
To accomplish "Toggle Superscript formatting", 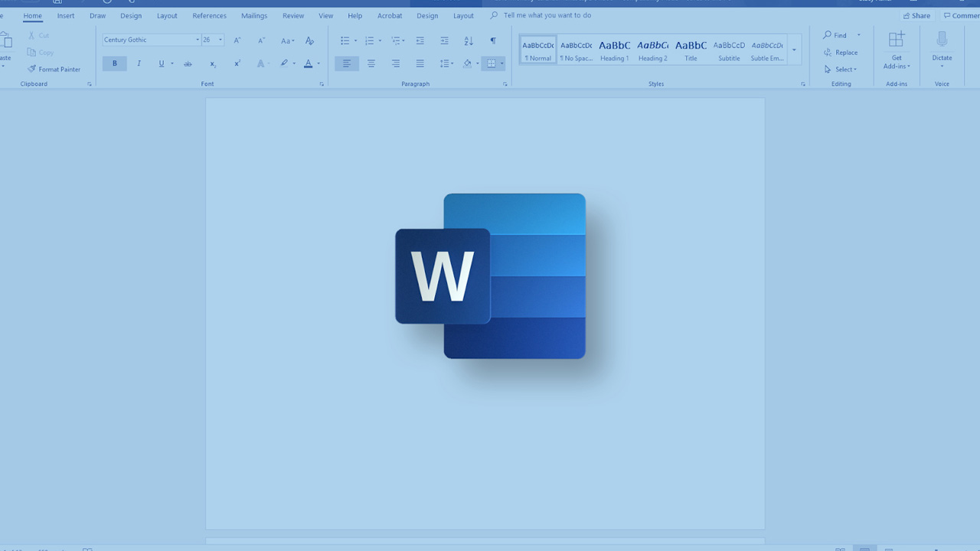I will coord(237,64).
